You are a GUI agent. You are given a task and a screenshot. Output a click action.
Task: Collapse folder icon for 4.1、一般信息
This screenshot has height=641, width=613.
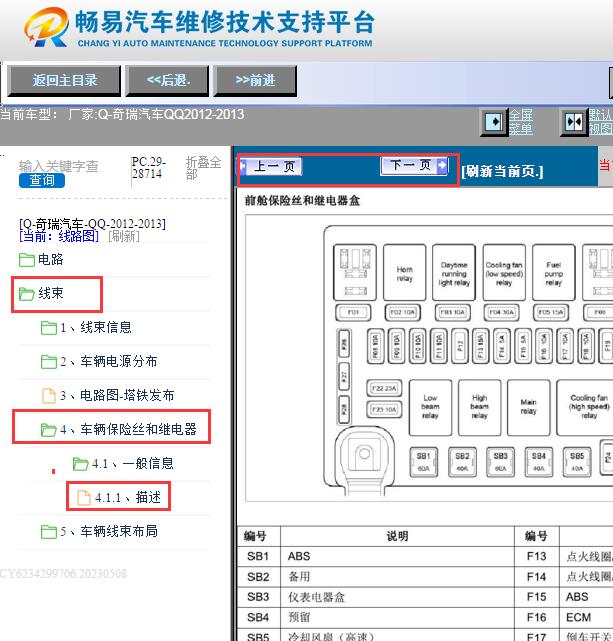[81, 464]
